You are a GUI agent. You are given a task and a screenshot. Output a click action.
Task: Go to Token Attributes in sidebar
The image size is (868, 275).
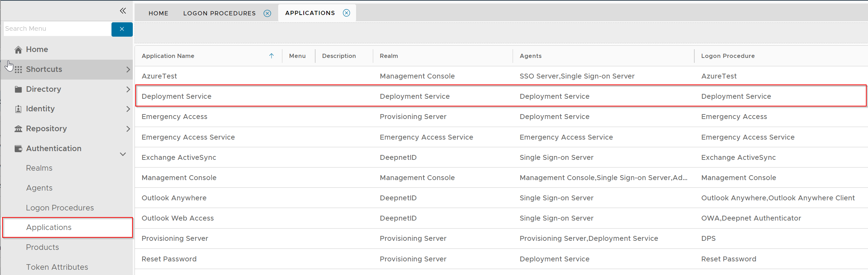point(57,267)
